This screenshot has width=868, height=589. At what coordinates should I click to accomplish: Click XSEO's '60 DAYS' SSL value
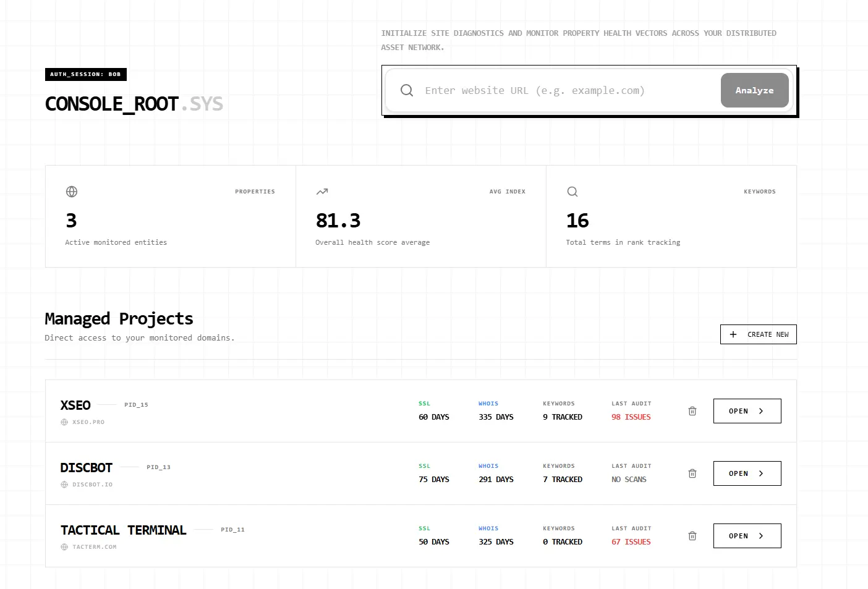pos(434,417)
